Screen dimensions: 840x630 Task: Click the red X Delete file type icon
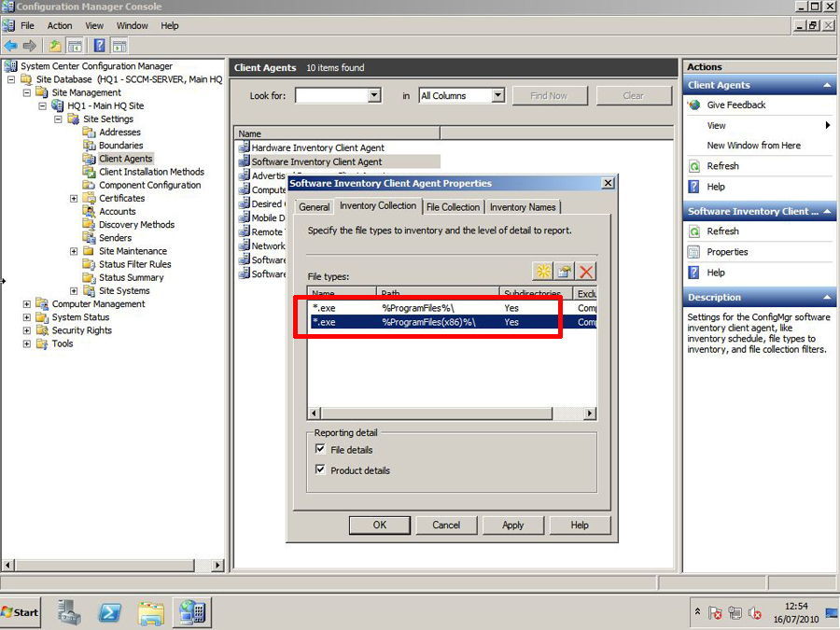click(x=586, y=271)
